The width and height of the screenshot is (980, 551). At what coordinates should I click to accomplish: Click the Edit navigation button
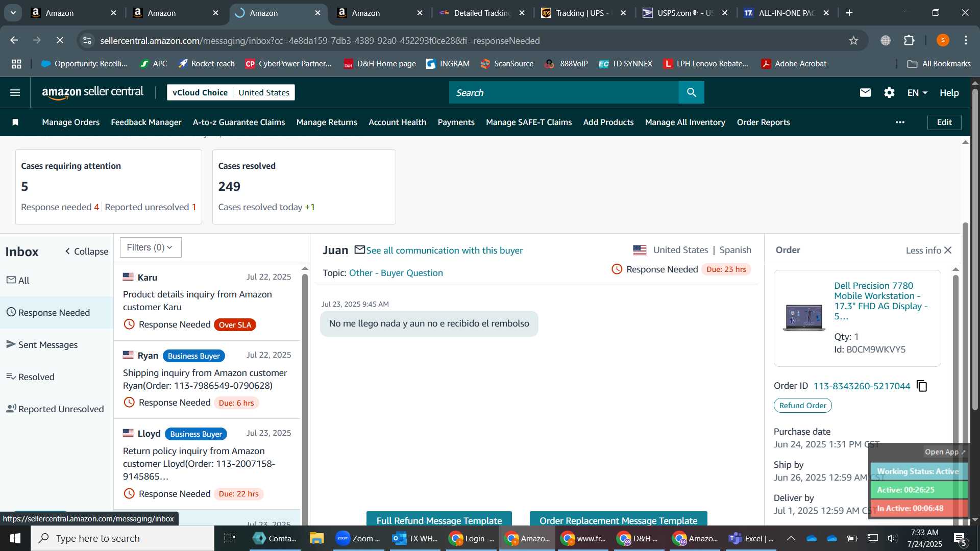(x=944, y=122)
